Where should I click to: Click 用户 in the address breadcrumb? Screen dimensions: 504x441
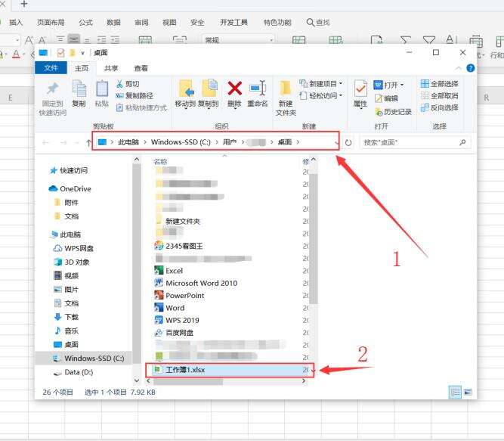(230, 142)
